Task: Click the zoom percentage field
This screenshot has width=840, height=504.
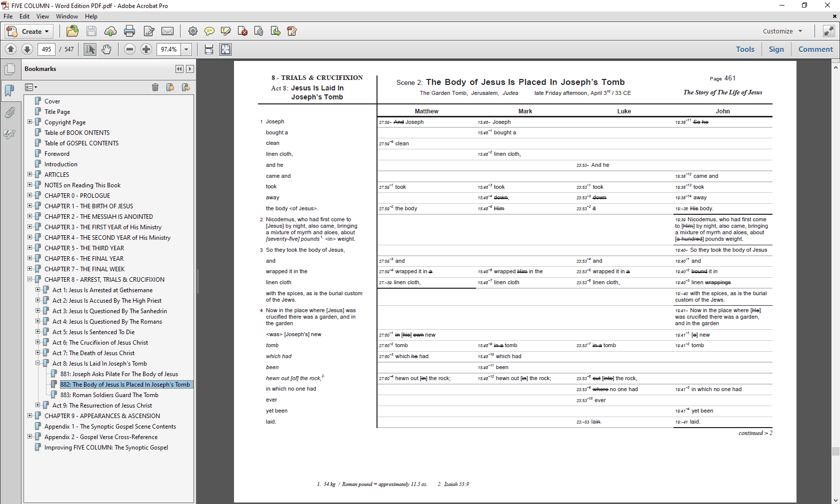Action: [169, 49]
